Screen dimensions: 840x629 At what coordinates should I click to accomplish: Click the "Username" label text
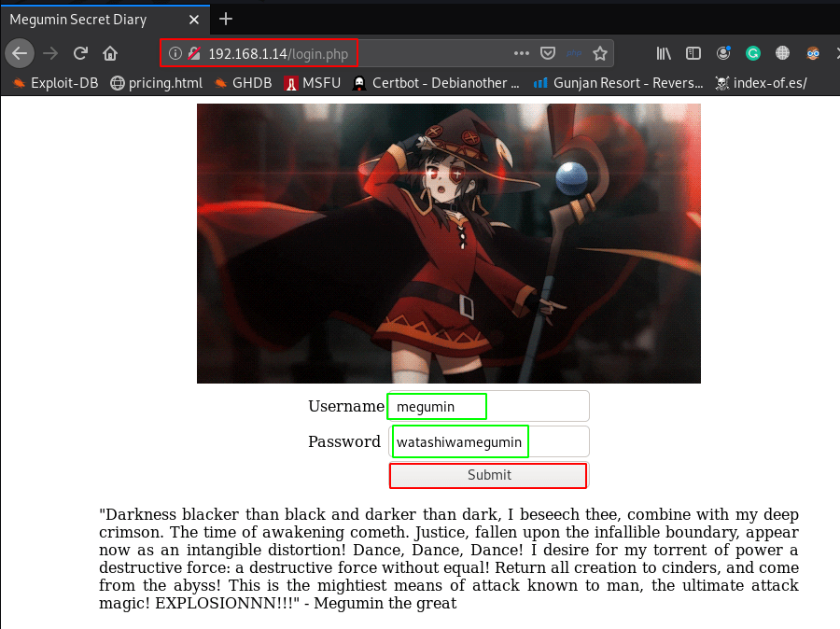(x=346, y=406)
